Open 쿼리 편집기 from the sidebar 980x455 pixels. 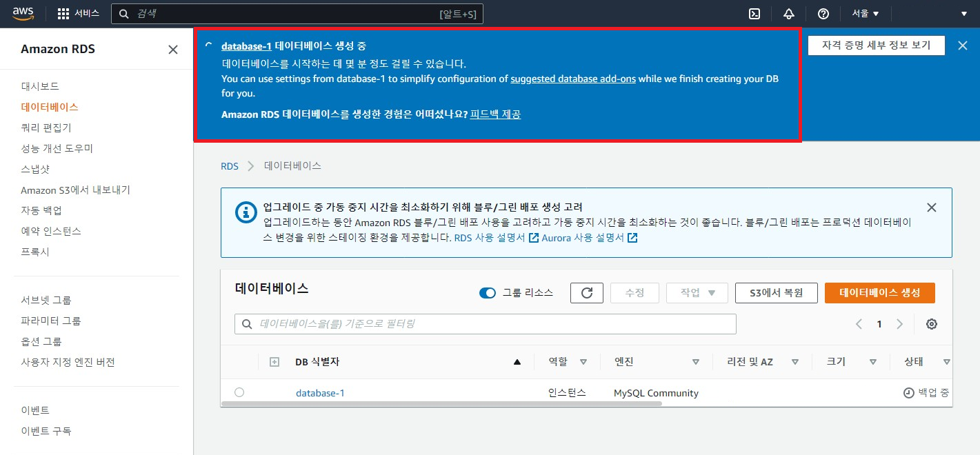46,128
